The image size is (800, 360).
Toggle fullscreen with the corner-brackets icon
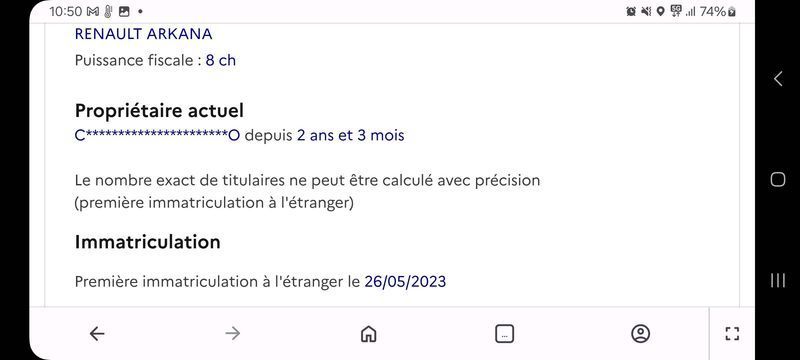click(x=732, y=334)
